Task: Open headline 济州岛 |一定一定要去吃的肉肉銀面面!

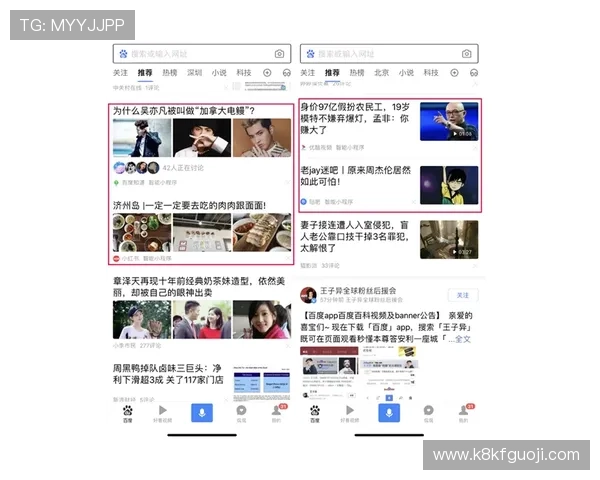Action: (x=189, y=206)
